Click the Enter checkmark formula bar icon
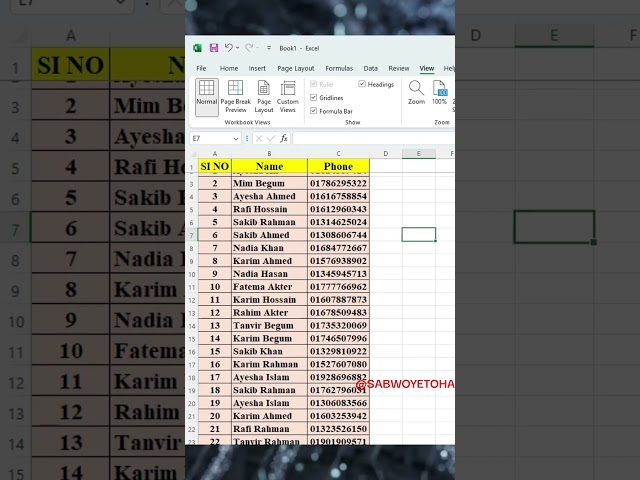The height and width of the screenshot is (480, 640). coord(271,139)
